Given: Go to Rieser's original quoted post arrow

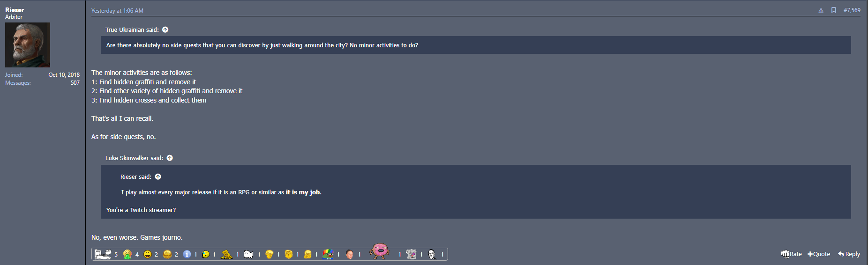Looking at the screenshot, I should coord(158,177).
